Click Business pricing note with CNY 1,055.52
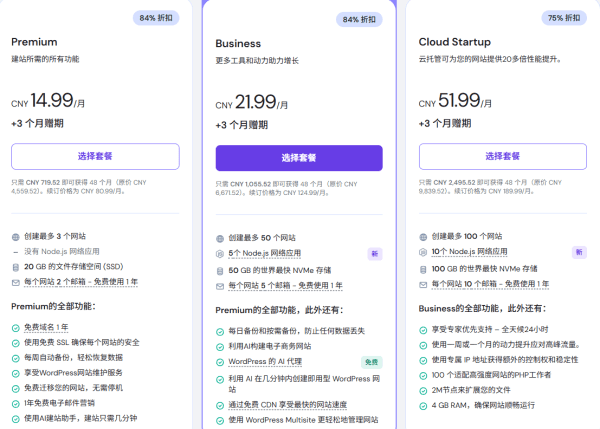The image size is (600, 429). coord(287,188)
